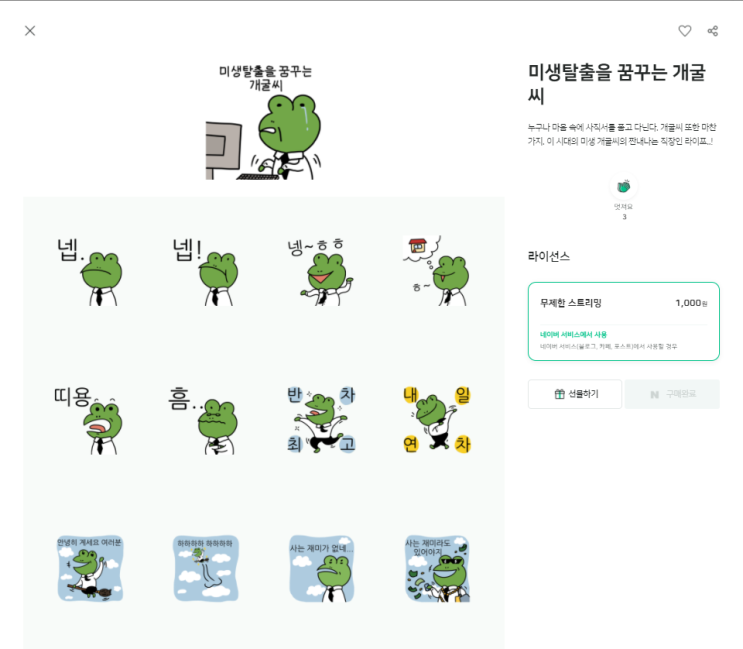
Task: Preview the 안녕히 계세요 여러분 sticker
Action: 90,569
